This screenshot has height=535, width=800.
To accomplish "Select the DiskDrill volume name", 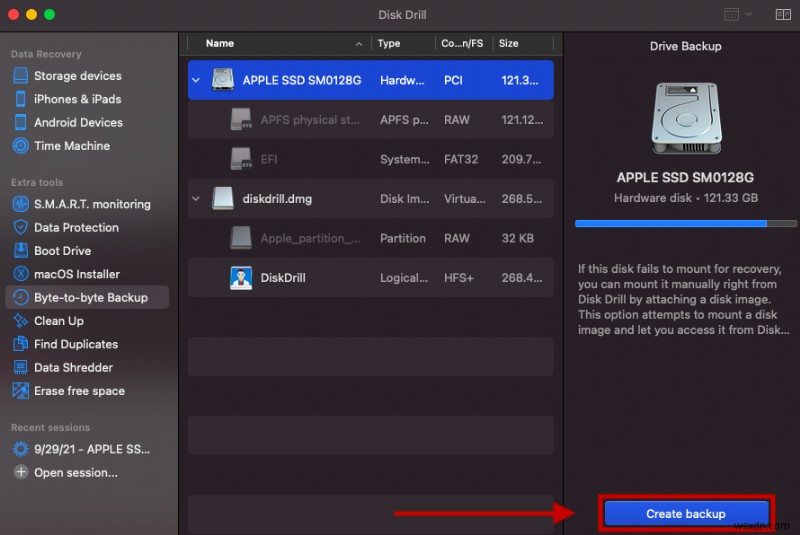I will (283, 278).
